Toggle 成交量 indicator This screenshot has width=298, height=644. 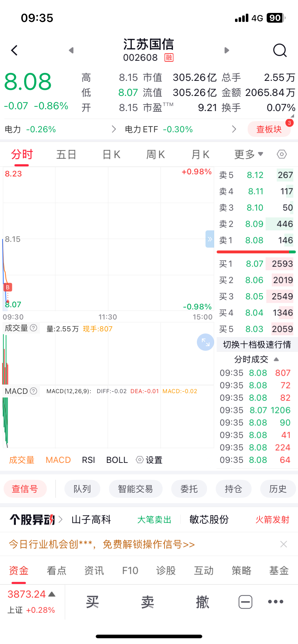point(22,460)
